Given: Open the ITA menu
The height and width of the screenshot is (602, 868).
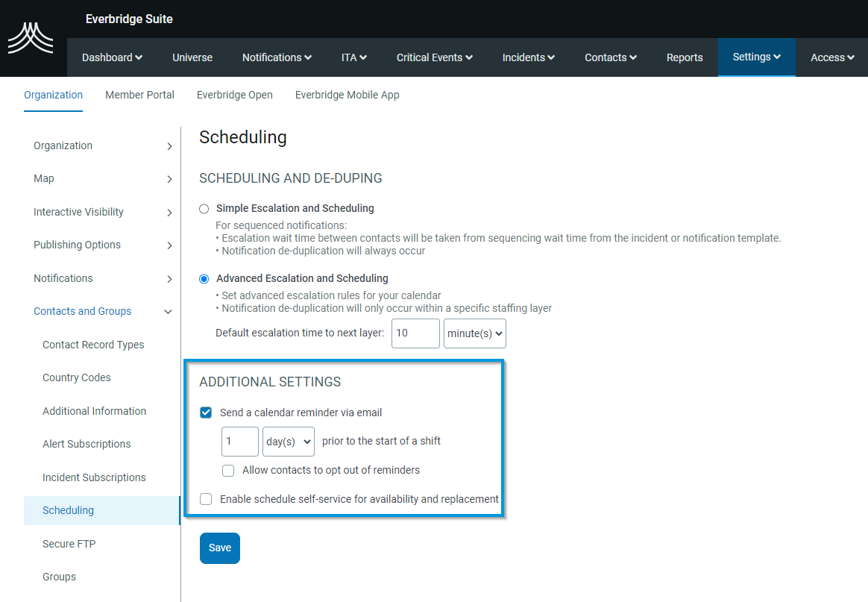Looking at the screenshot, I should (353, 57).
